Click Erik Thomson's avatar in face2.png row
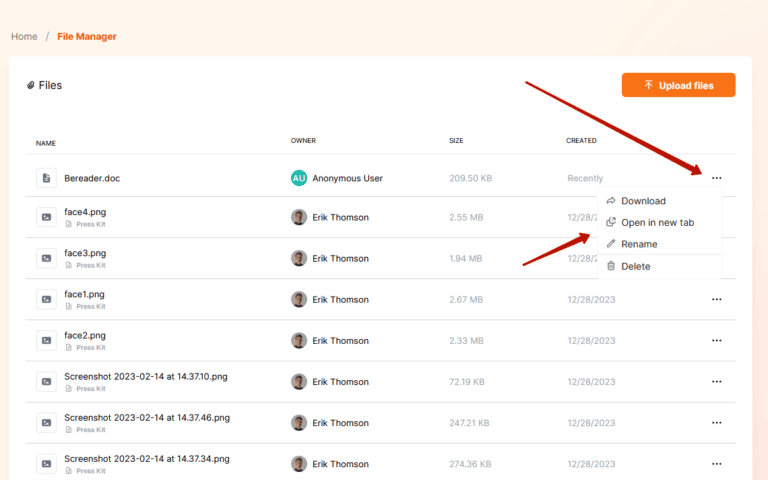 point(299,340)
